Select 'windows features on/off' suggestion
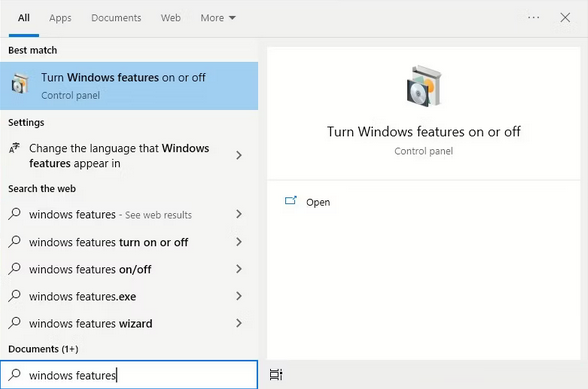Screen dimensions: 588x389 tap(129, 269)
